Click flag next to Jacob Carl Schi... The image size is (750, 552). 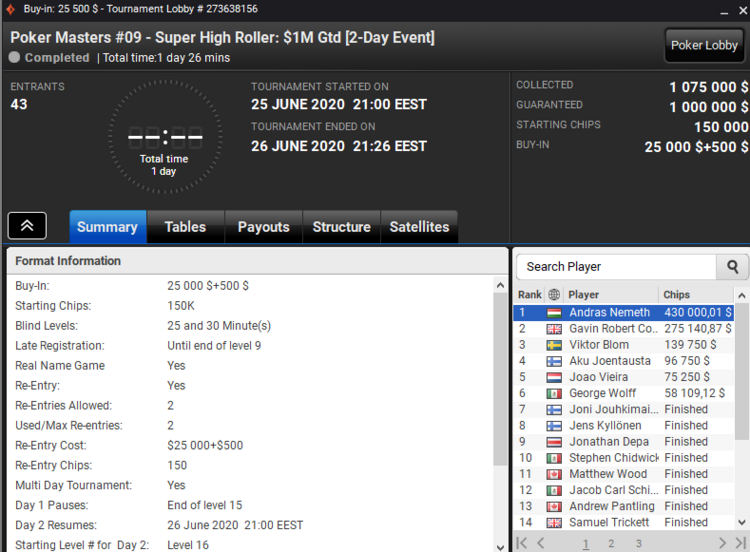[554, 491]
